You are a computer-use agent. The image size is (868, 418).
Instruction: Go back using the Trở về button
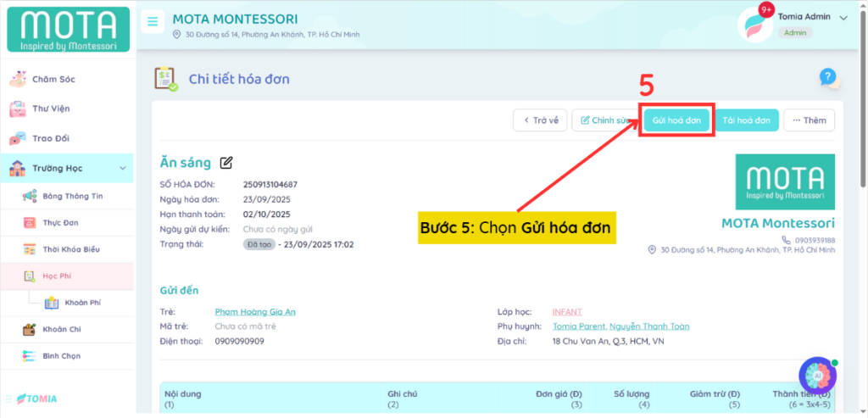pyautogui.click(x=540, y=120)
